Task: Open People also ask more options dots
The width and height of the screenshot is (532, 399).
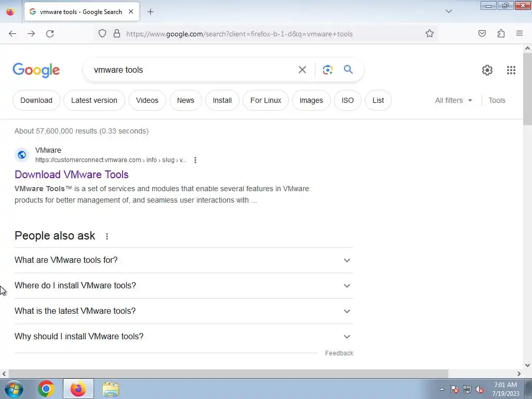Action: pos(107,236)
